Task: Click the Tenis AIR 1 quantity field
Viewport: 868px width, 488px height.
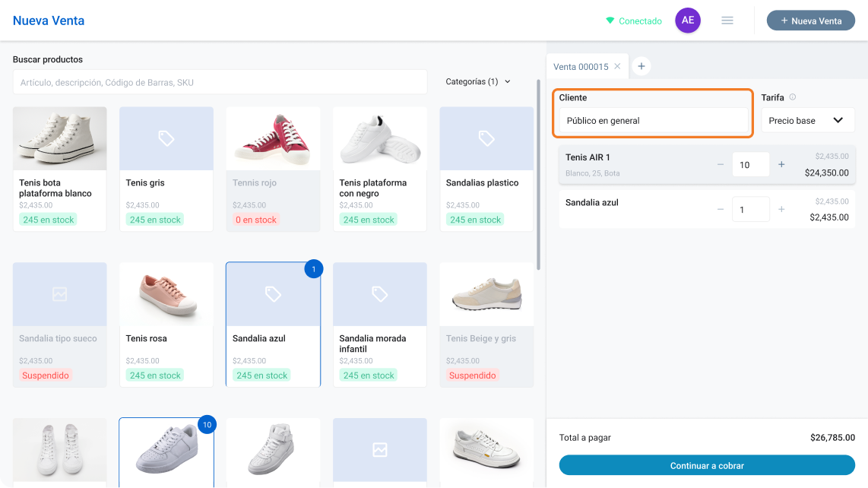Action: [x=751, y=164]
